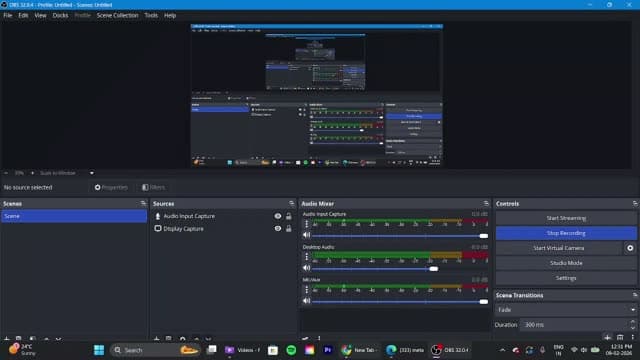
Task: Open Spotify from the taskbar
Action: 291,350
